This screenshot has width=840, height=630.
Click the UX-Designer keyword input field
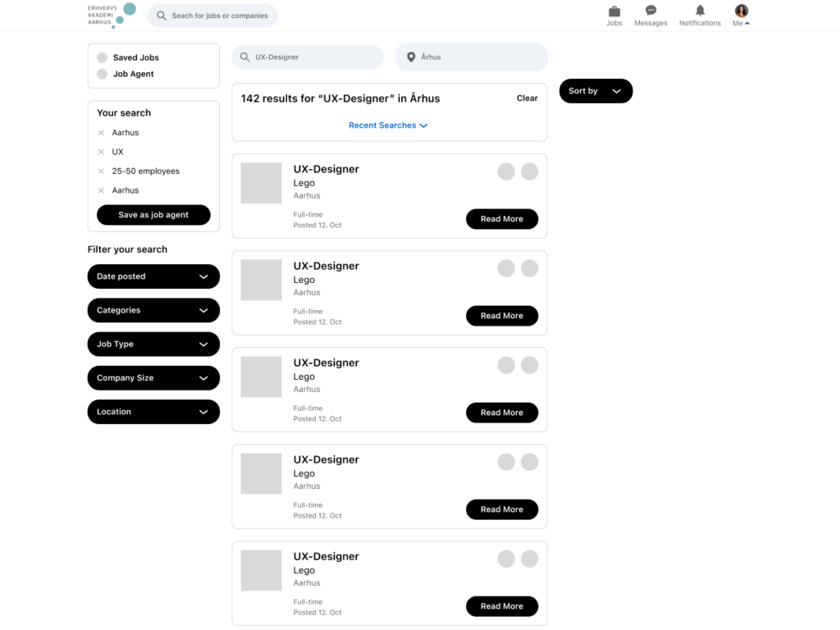point(308,57)
